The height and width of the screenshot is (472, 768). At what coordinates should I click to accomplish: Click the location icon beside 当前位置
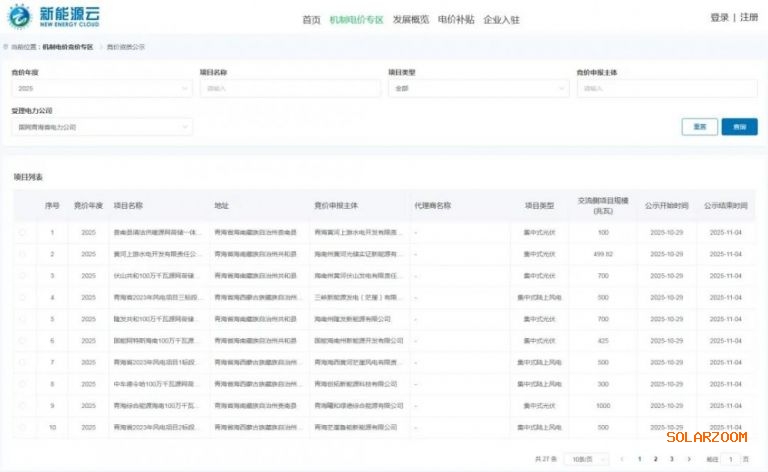(x=6, y=47)
